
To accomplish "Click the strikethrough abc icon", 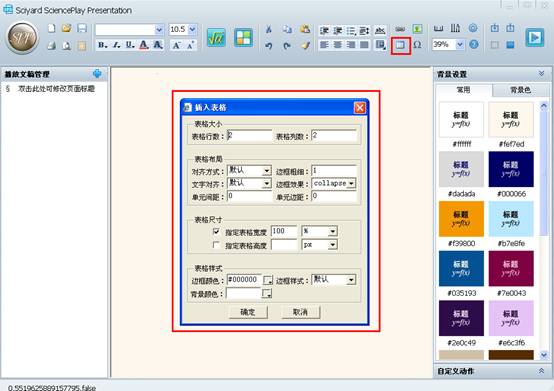I will click(x=380, y=31).
